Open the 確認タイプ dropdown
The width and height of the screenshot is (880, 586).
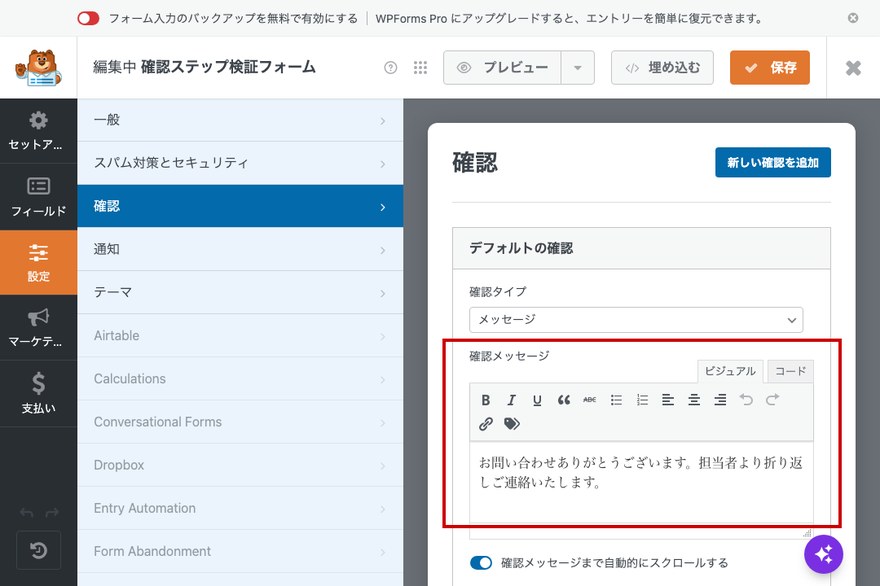click(636, 320)
